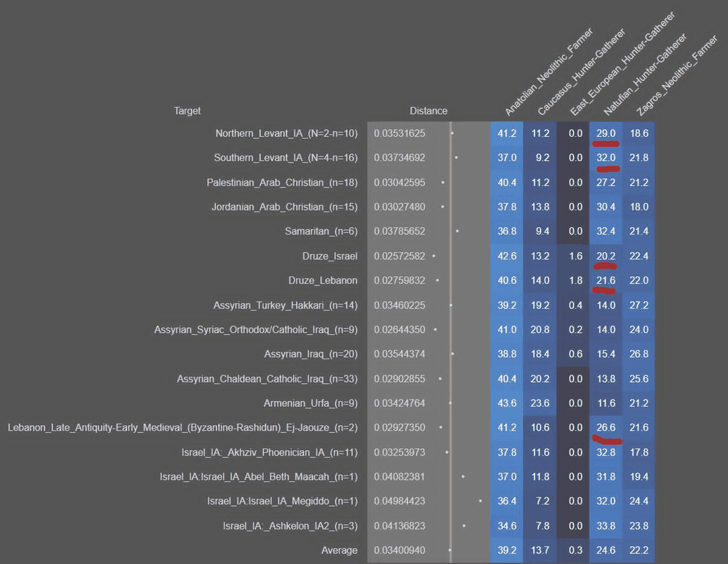Click Caucasus value 7.2 for Megiddo
The height and width of the screenshot is (564, 728).
point(542,501)
